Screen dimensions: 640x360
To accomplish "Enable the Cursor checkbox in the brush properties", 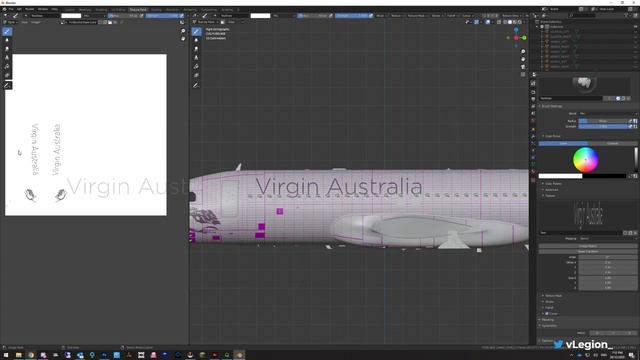I will [x=547, y=313].
